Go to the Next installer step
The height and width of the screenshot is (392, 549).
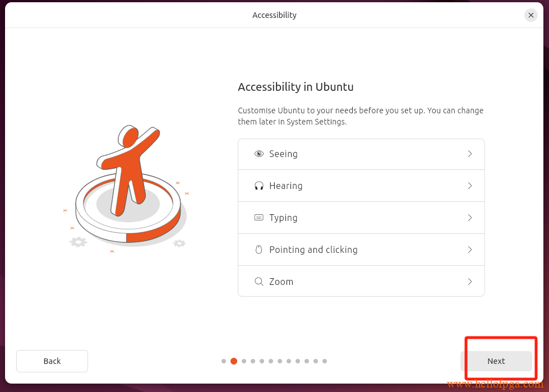(496, 361)
